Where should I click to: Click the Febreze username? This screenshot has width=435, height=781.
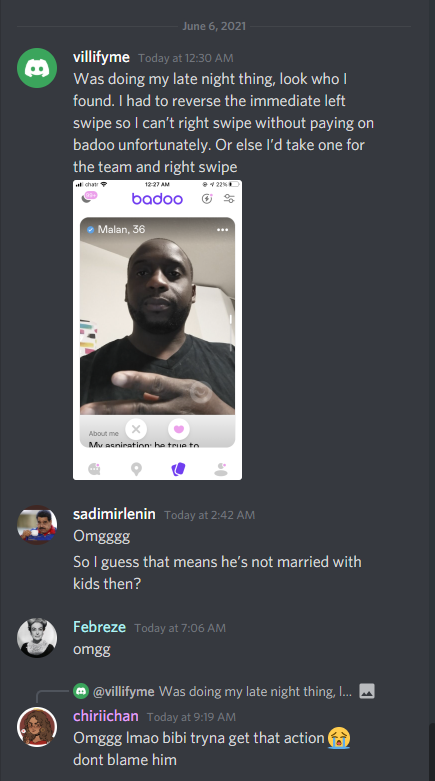99,627
